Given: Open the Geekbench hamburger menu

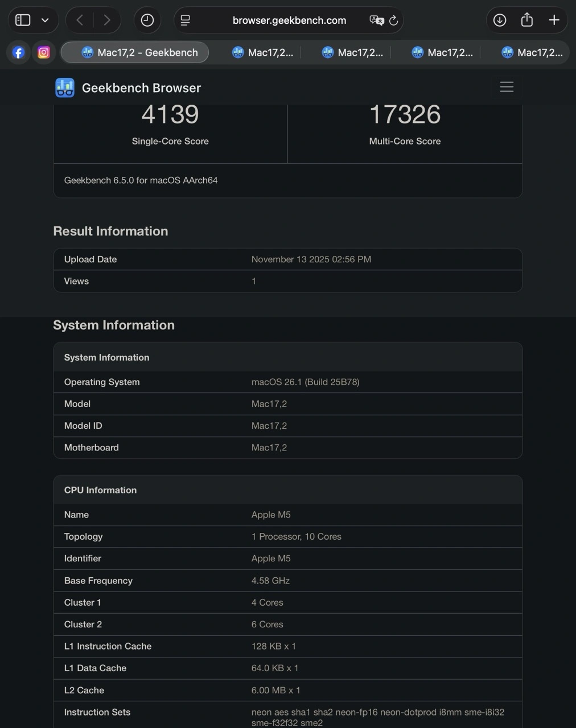Looking at the screenshot, I should (x=506, y=87).
